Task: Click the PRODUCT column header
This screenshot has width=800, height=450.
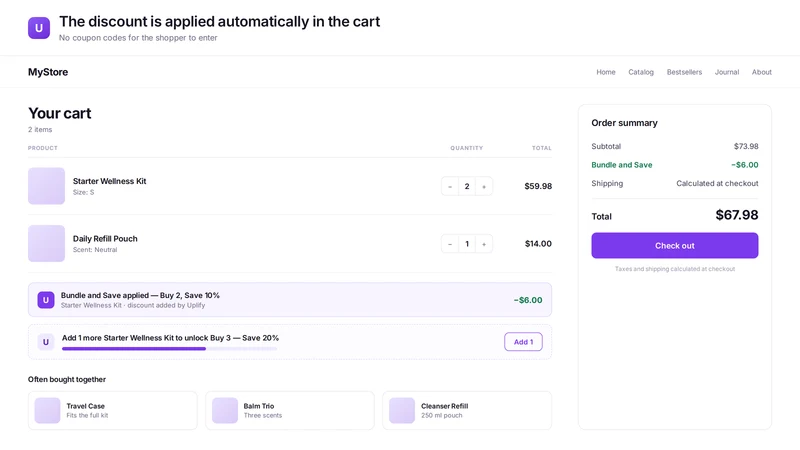Action: 43,148
